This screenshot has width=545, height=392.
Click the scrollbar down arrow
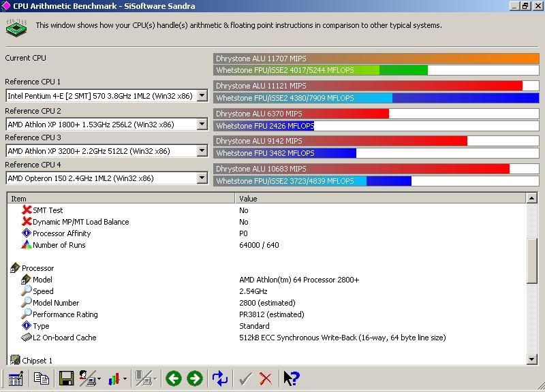532,359
